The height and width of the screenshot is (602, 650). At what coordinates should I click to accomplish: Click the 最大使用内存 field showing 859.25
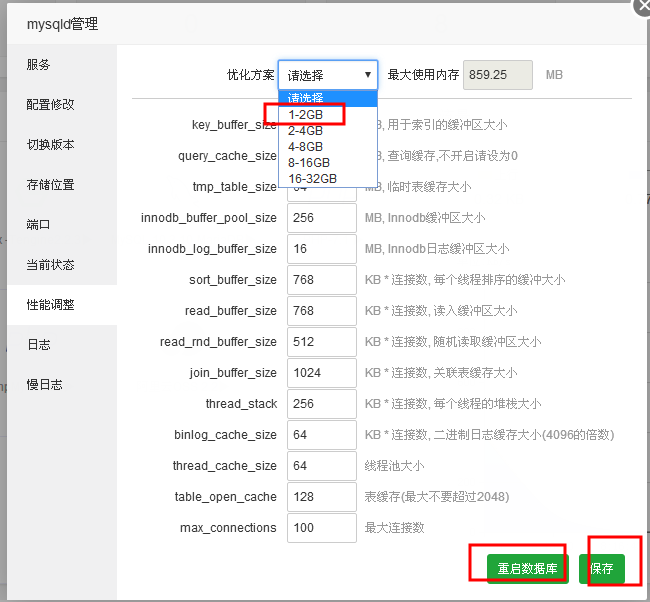[x=497, y=75]
